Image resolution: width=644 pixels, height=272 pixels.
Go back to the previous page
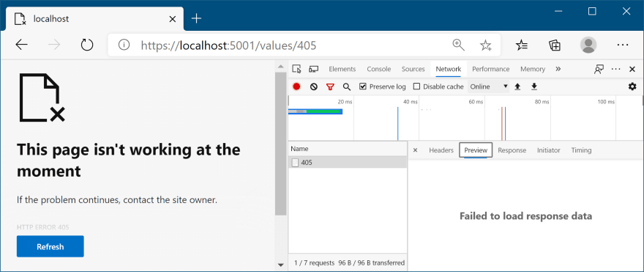coord(21,45)
